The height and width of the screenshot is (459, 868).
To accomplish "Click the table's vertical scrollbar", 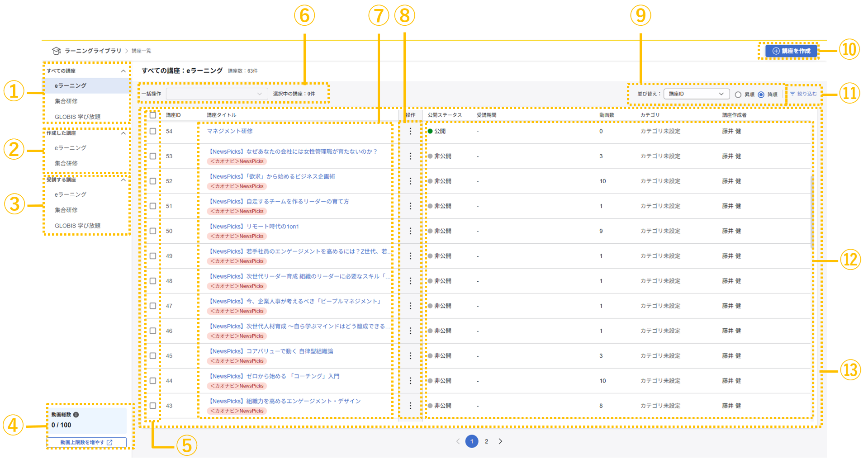I will pos(812,213).
